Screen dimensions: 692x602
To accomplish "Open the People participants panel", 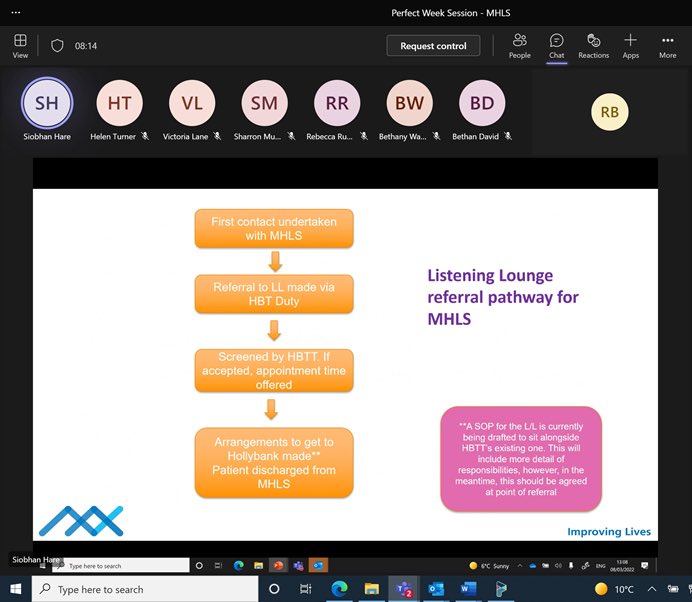I will [519, 46].
